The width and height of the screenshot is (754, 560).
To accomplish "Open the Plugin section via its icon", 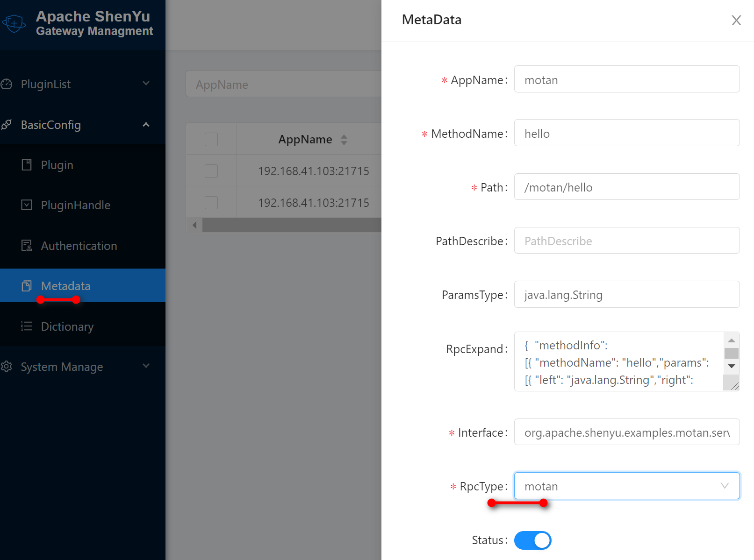I will 27,165.
